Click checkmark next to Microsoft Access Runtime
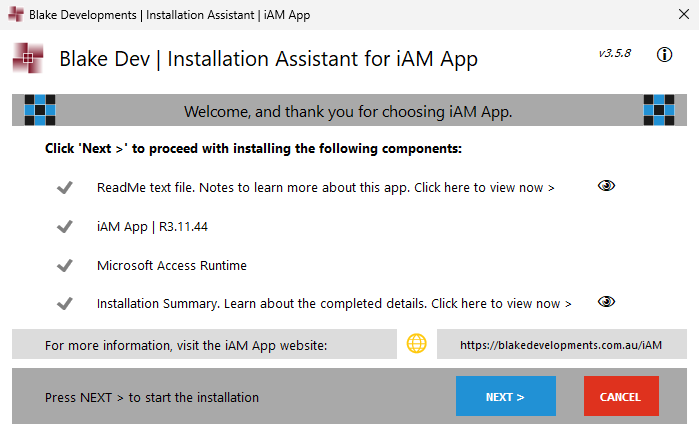This screenshot has width=699, height=433. point(65,265)
